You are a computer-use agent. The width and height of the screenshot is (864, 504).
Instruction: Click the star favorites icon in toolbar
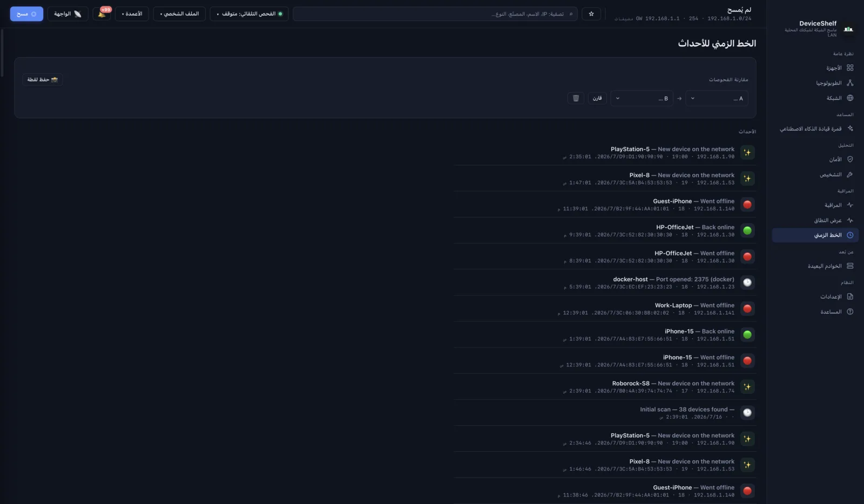pyautogui.click(x=591, y=13)
